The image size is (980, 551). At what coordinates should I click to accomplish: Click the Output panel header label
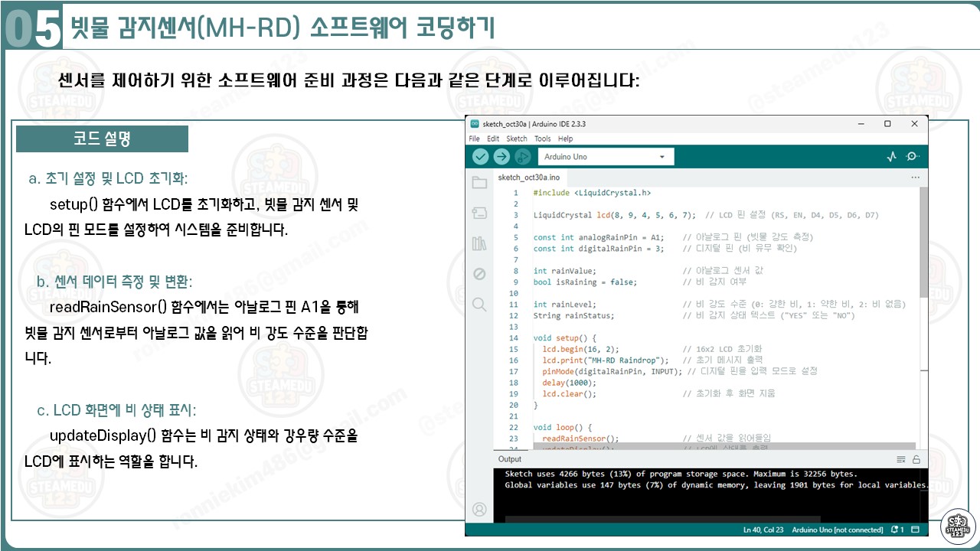509,459
